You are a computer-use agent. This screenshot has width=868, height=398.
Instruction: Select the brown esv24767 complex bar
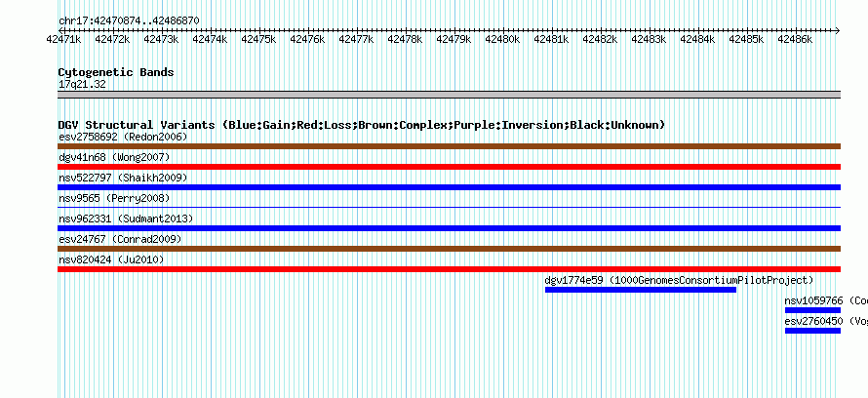click(x=449, y=249)
